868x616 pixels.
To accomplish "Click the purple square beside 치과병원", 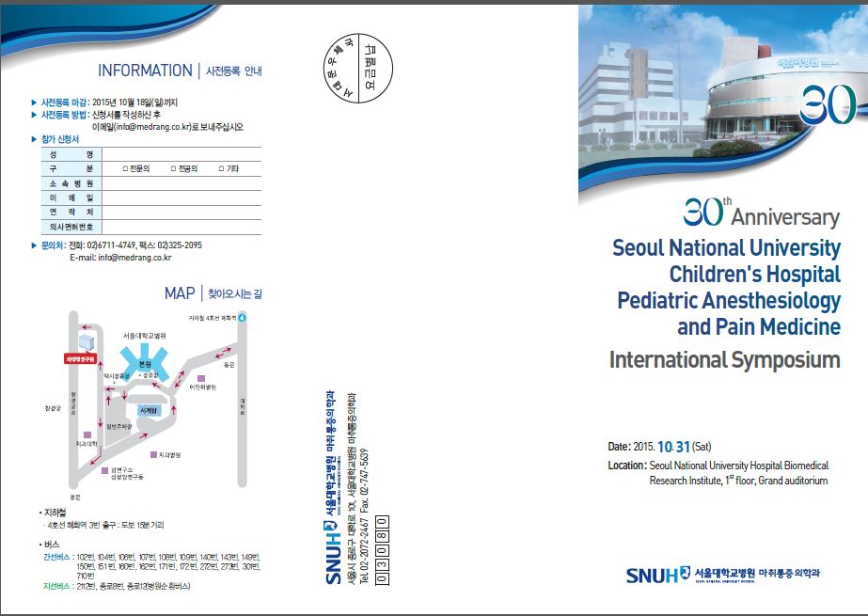I will [154, 454].
